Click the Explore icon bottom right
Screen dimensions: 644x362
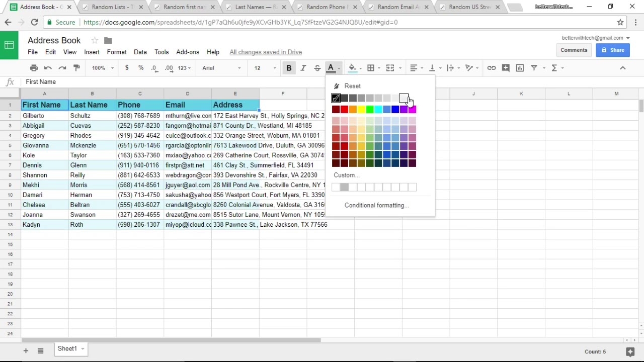[x=630, y=351]
